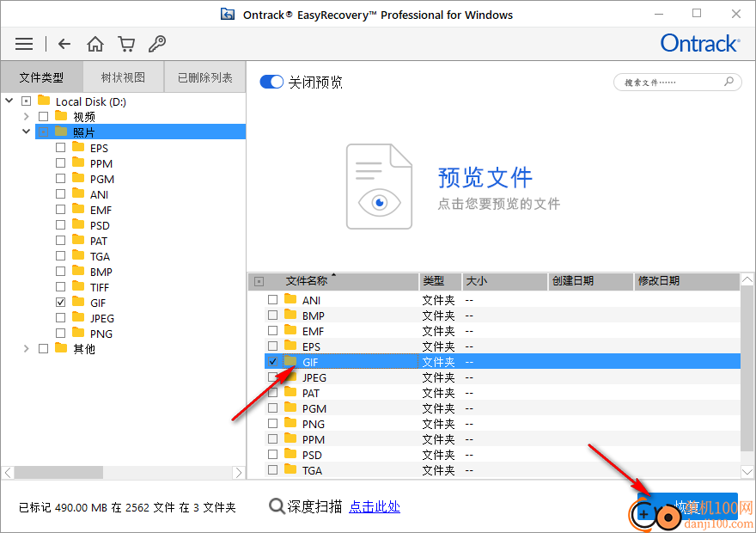
Task: Check the EMF checkbox in tree
Action: coord(60,210)
